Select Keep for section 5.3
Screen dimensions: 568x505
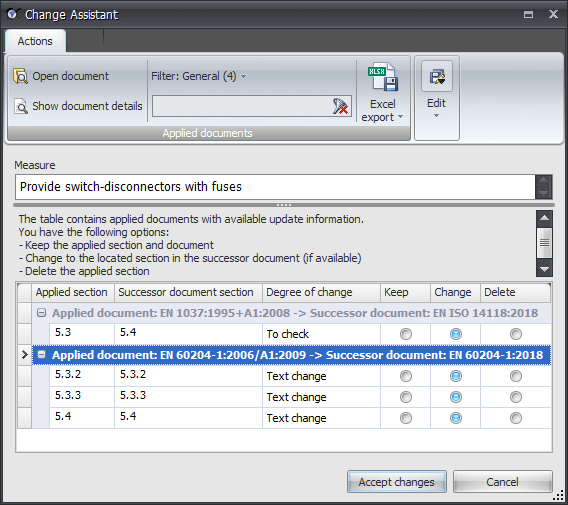(x=406, y=334)
